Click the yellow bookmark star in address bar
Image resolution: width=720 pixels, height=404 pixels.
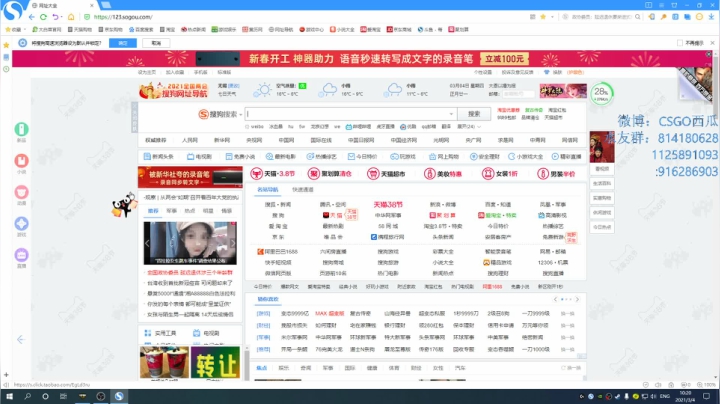(x=543, y=17)
